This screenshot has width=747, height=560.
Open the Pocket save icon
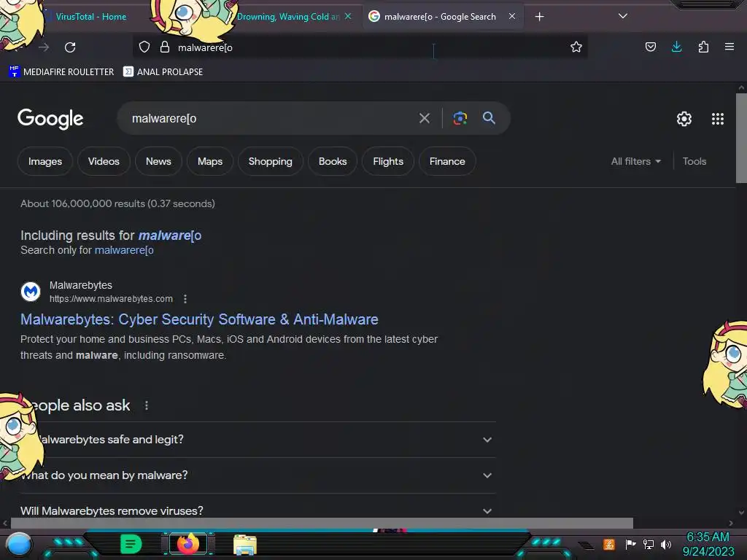pyautogui.click(x=650, y=47)
